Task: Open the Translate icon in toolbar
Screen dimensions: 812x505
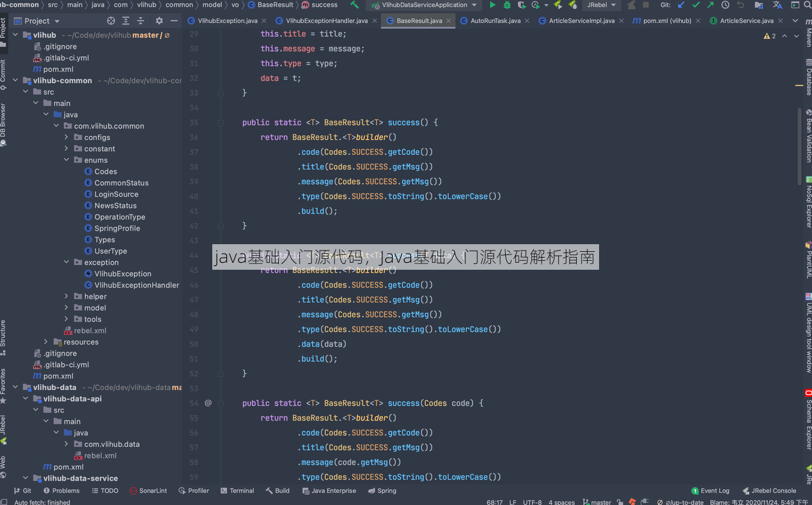Action: (x=777, y=5)
